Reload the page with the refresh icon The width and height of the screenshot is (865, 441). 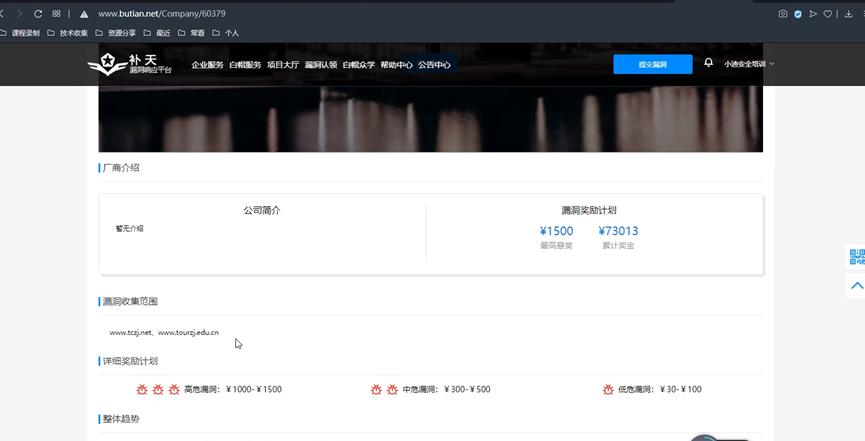(x=38, y=14)
